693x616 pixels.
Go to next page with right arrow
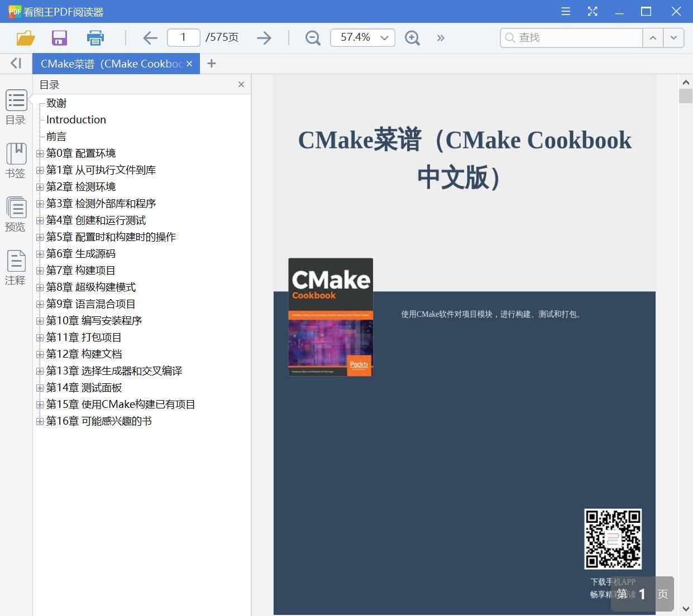pyautogui.click(x=264, y=37)
